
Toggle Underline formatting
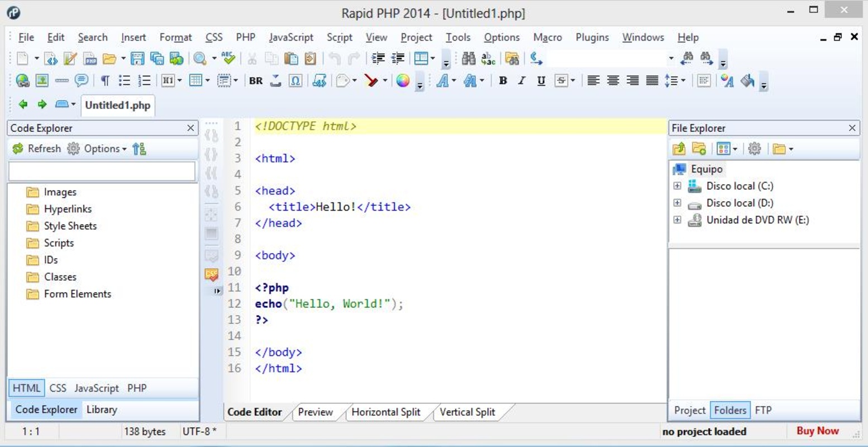(x=541, y=81)
